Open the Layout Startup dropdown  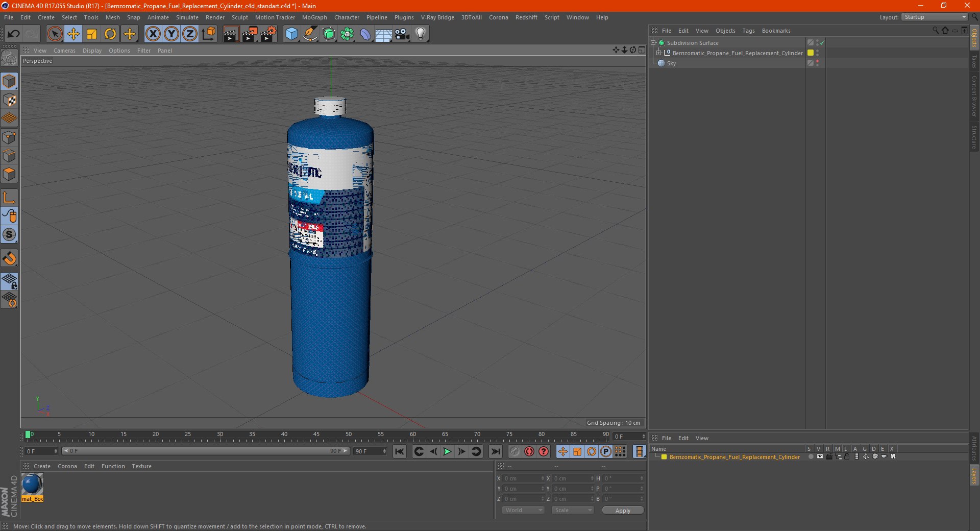click(935, 17)
